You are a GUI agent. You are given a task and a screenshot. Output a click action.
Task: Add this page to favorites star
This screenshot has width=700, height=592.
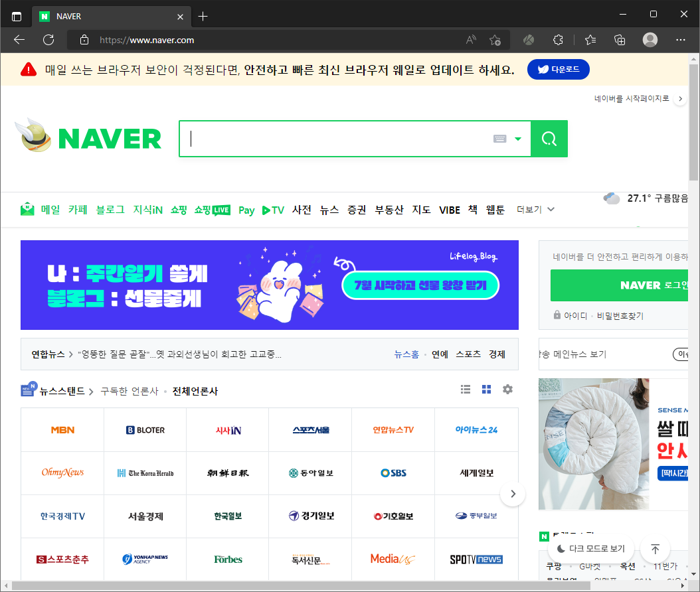(495, 40)
